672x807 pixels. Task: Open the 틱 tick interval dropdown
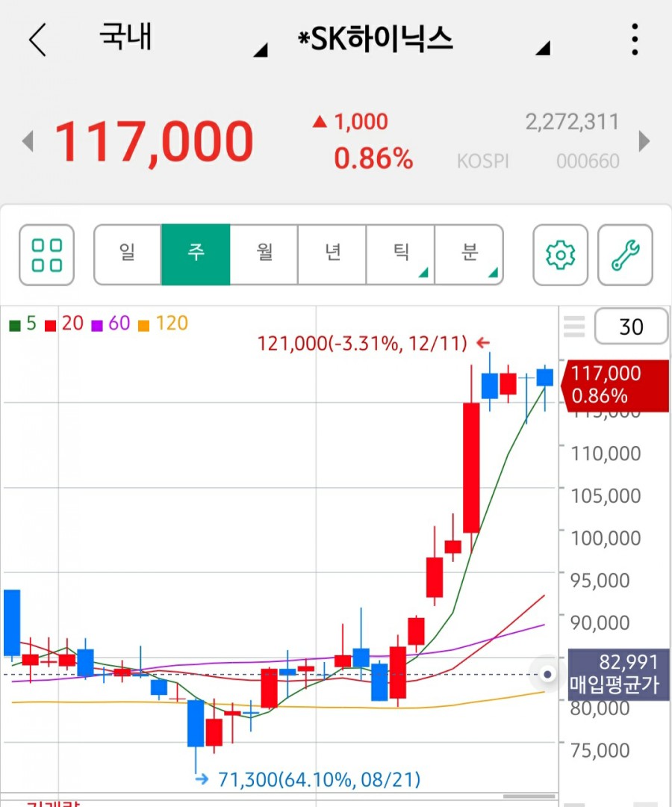[400, 255]
